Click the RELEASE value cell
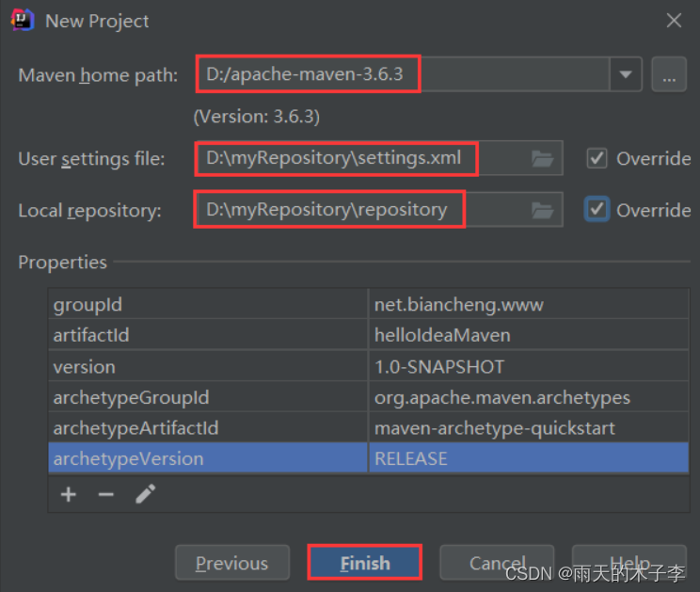This screenshot has width=700, height=592. 529,458
